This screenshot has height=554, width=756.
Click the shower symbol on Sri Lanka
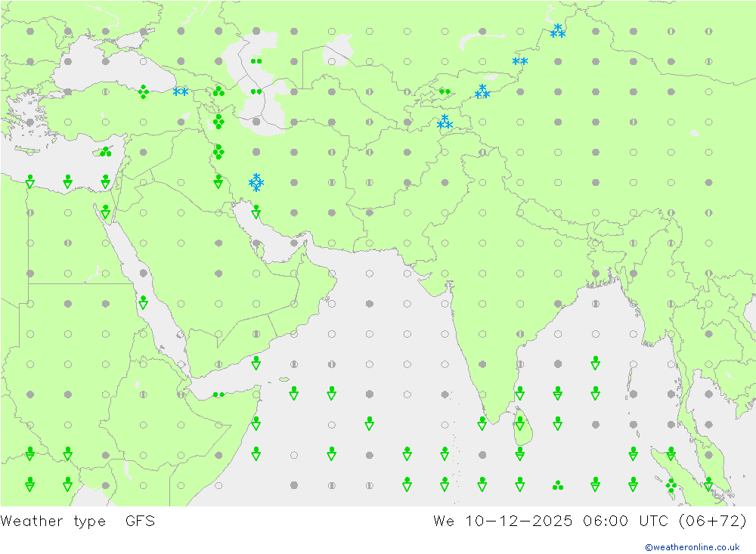520,423
